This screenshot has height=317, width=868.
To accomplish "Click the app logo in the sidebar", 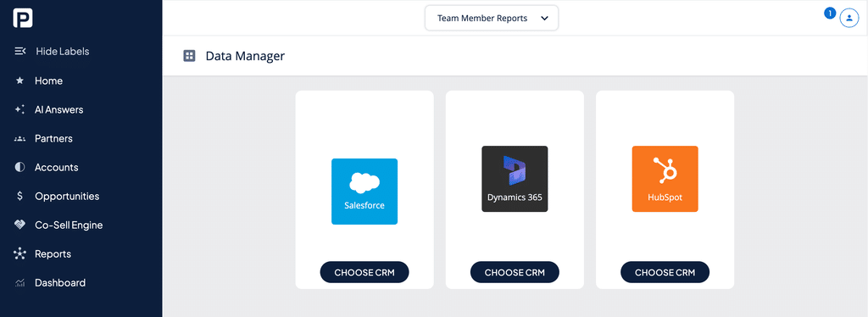I will click(23, 18).
